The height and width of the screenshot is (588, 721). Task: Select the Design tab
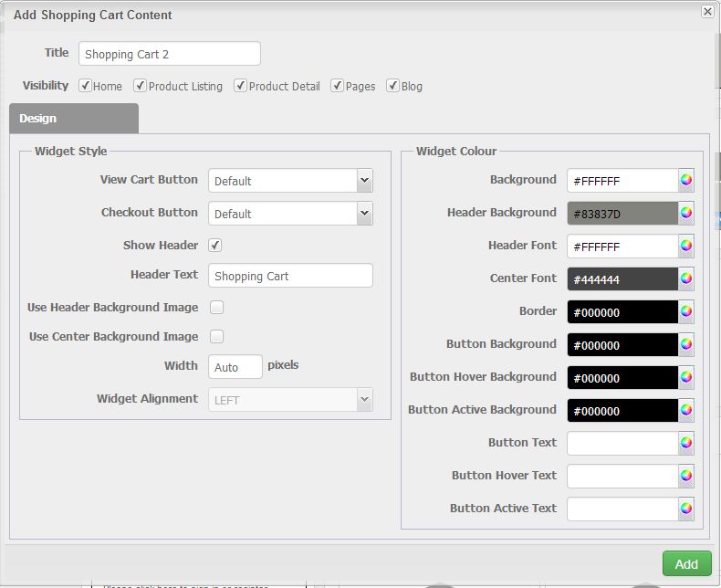click(x=74, y=119)
